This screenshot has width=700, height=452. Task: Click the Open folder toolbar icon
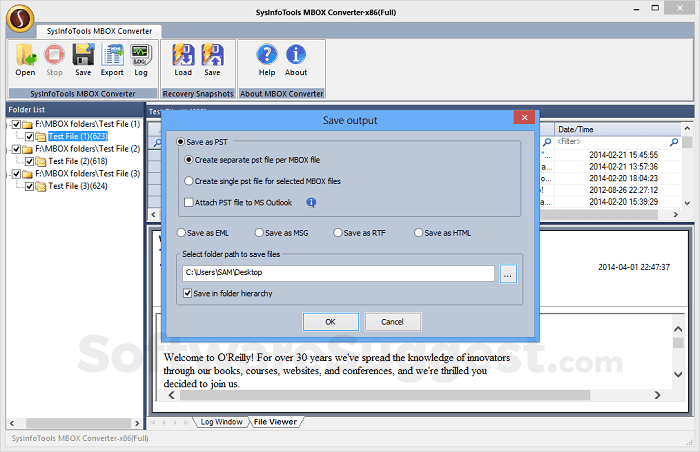coord(25,55)
